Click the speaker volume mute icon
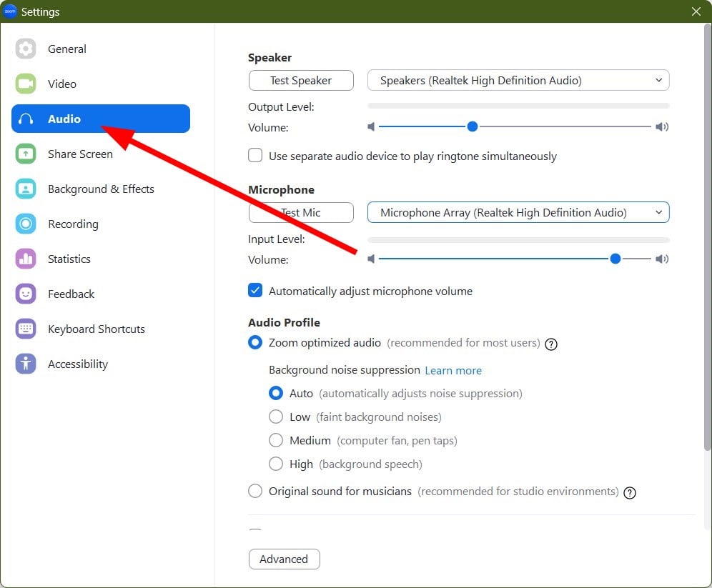Screen dimensions: 712x588 pos(371,126)
